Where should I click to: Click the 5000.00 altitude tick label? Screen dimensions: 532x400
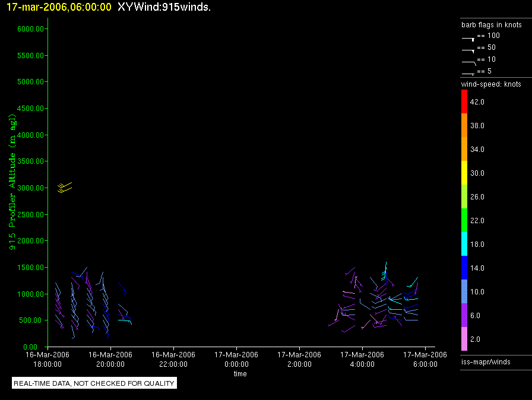coord(30,82)
